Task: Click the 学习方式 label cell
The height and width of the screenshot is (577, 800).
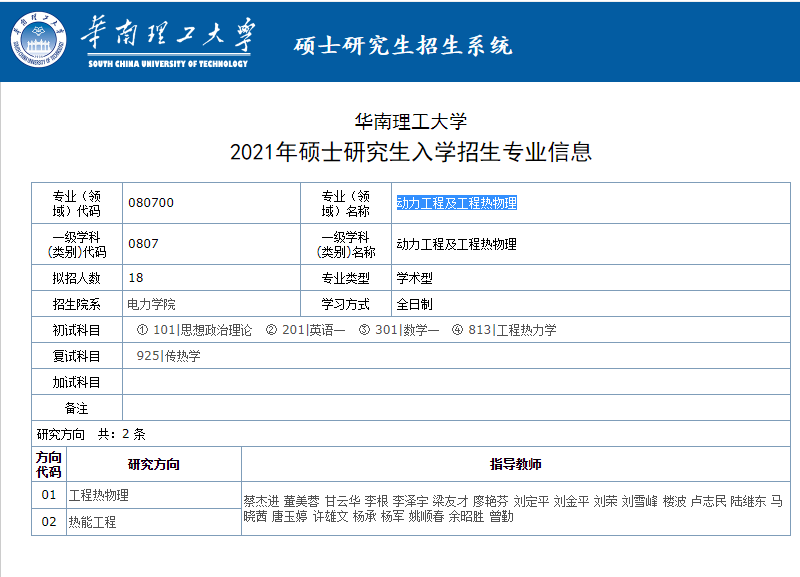Action: coord(345,305)
